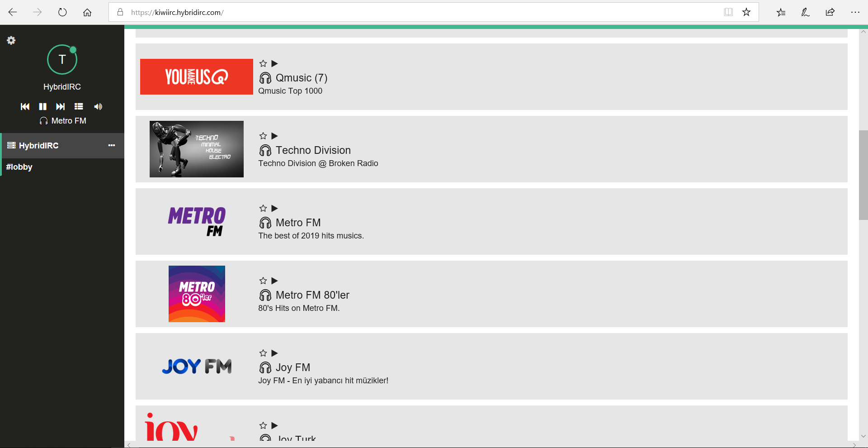Open the Metro FM 80'ler station title
This screenshot has height=448, width=868.
(x=312, y=295)
